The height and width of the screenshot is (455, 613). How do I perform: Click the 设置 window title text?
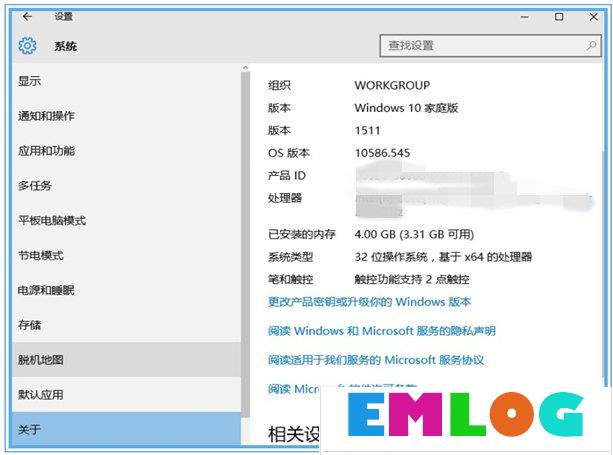click(x=64, y=16)
